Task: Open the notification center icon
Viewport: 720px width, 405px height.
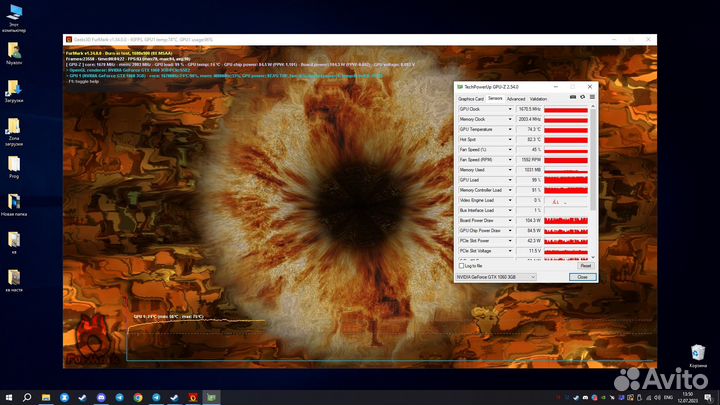Action: point(709,398)
